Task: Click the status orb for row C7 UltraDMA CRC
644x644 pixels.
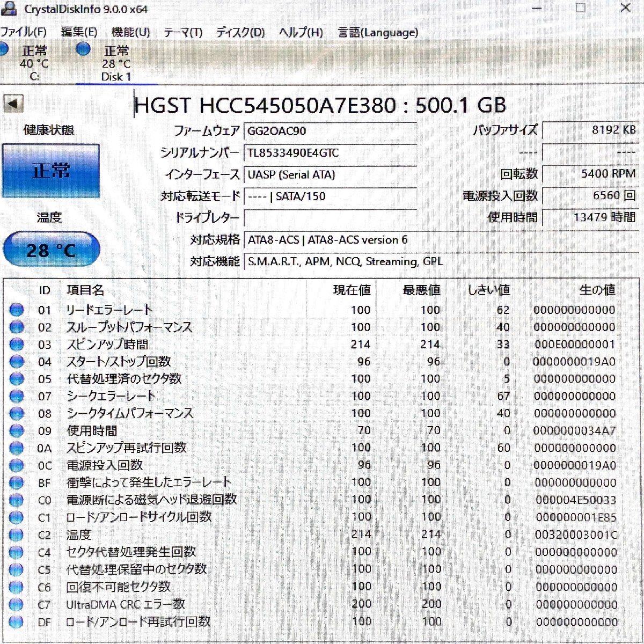Action: (17, 604)
